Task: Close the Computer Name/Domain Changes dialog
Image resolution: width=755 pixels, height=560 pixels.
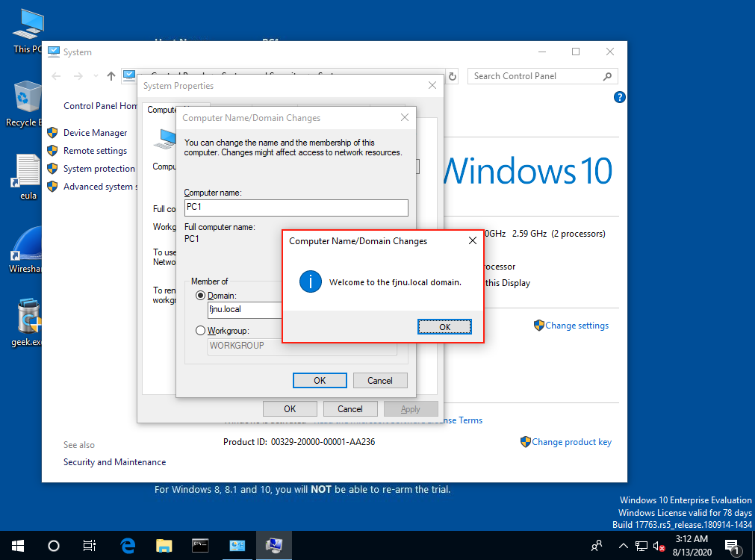Action: pos(405,117)
